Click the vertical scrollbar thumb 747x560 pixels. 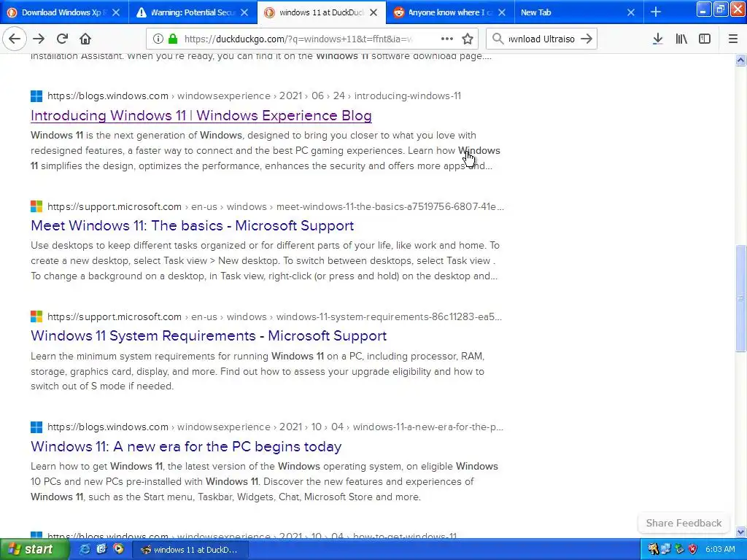(x=740, y=298)
